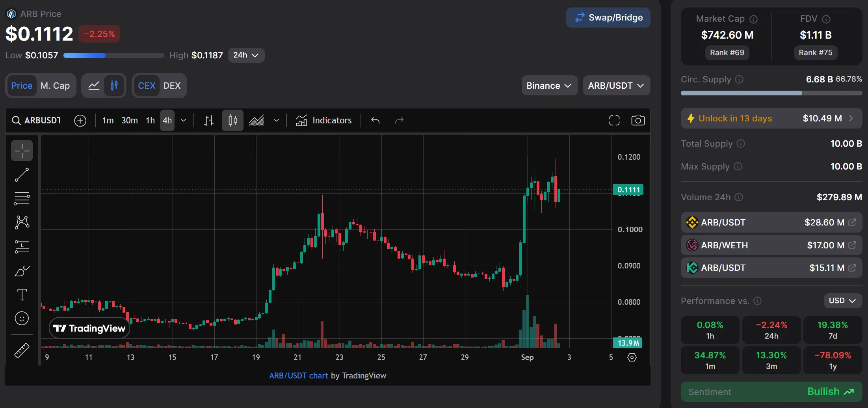868x408 pixels.
Task: Expand the chart style dropdown arrow
Action: (x=276, y=120)
